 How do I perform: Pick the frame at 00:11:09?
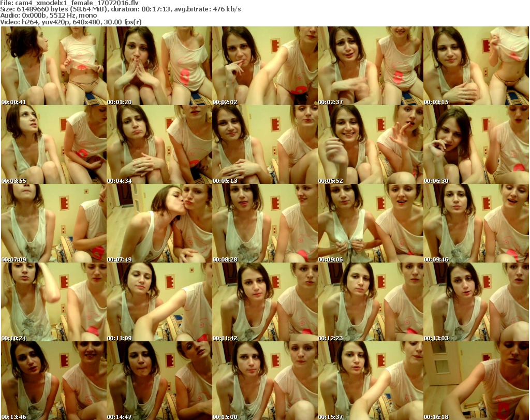tap(159, 302)
